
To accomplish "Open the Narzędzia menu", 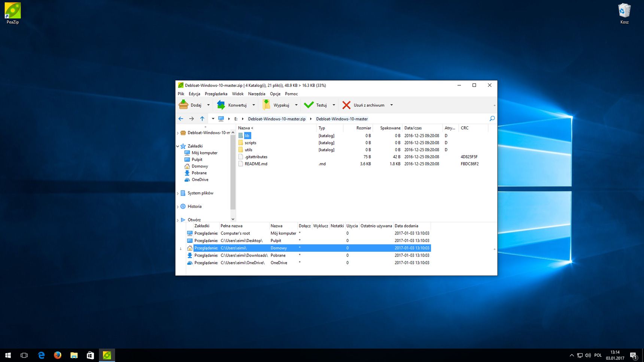I will 256,94.
